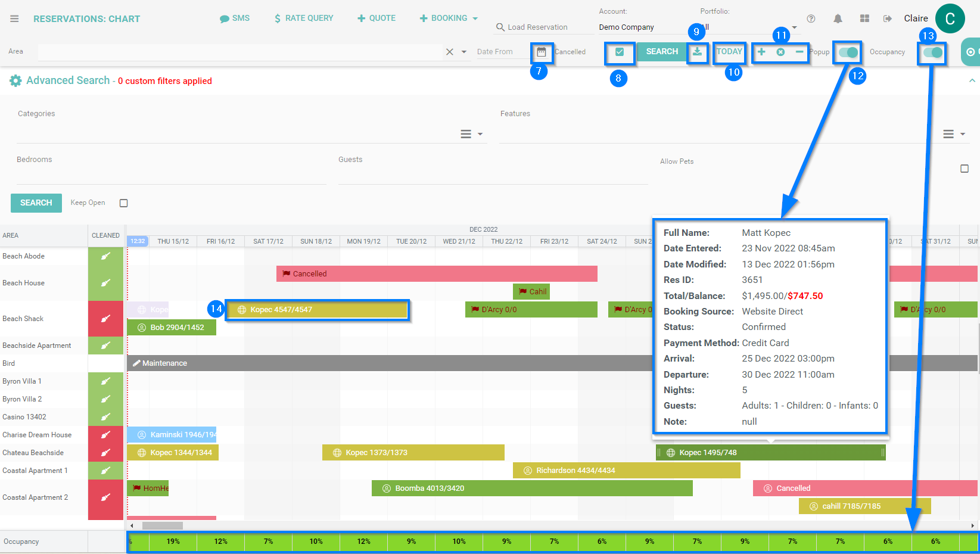
Task: Click the download export icon
Action: pos(697,52)
